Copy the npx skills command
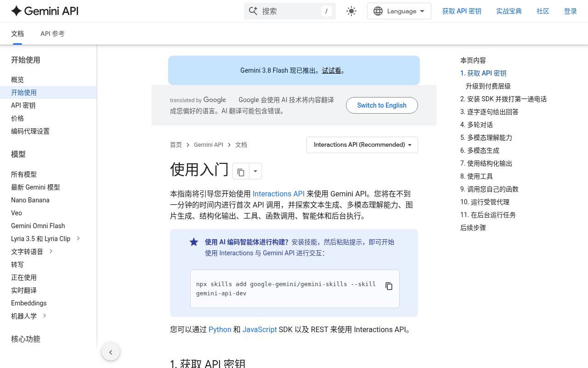This screenshot has width=588, height=368. click(x=389, y=287)
